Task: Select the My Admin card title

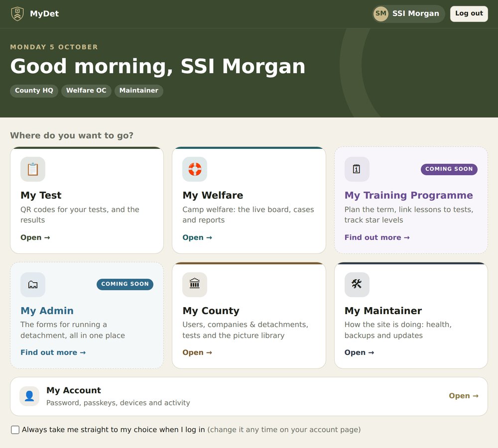Action: tap(47, 311)
